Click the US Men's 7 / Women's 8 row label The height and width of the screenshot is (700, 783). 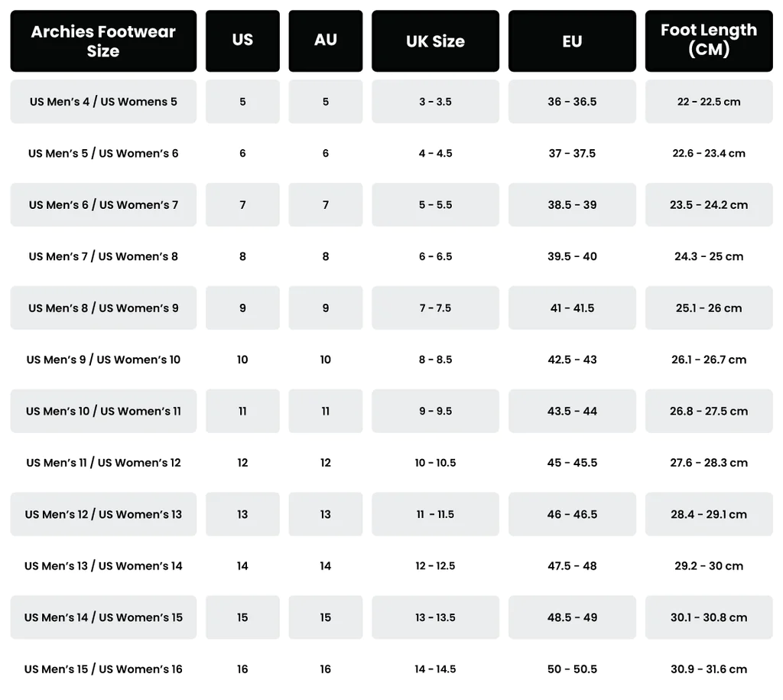[x=103, y=256]
